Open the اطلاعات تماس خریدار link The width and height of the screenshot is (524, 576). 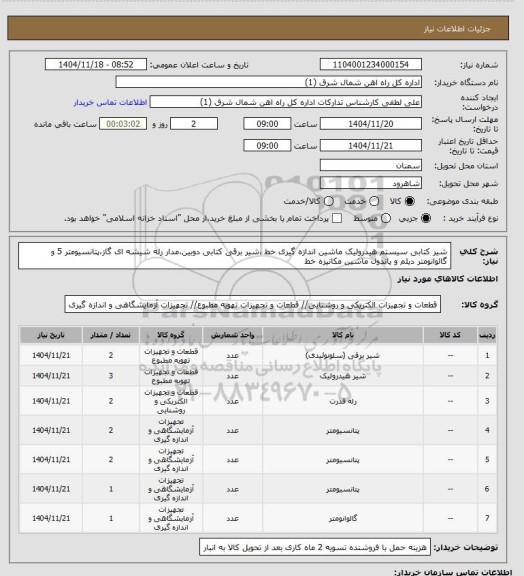111,102
